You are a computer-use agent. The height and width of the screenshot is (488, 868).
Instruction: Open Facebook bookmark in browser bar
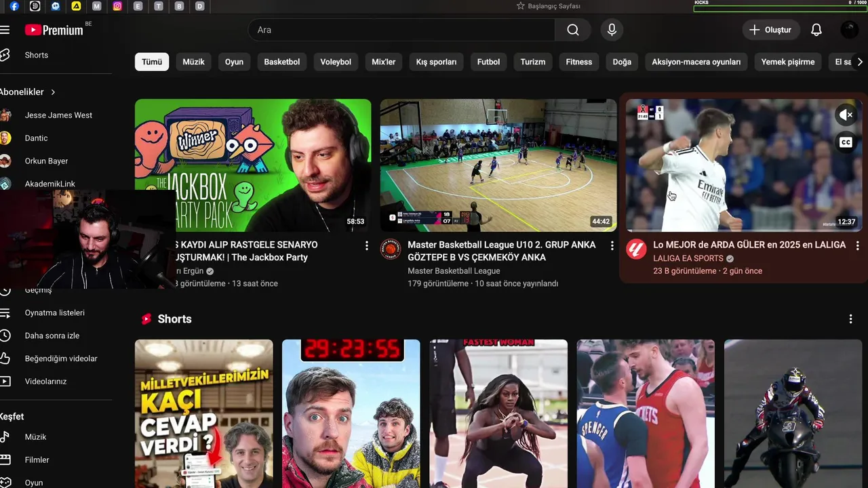[14, 6]
